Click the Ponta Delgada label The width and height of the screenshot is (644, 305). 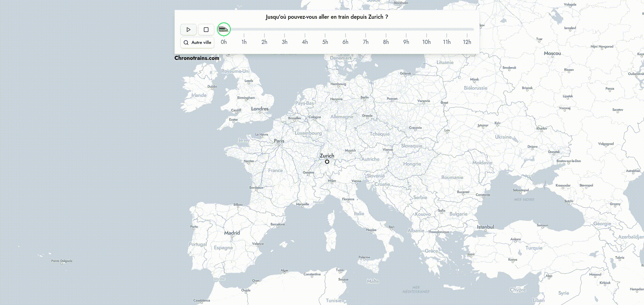pos(62,261)
